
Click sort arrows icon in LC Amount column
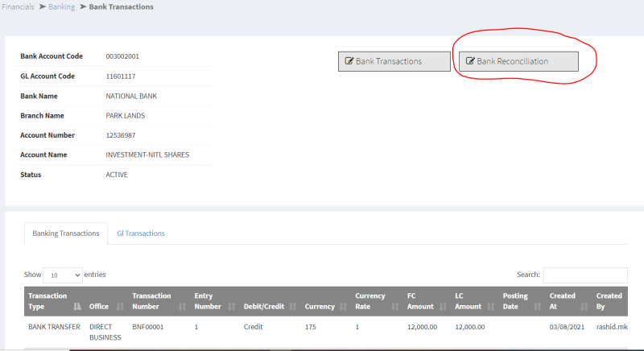490,307
